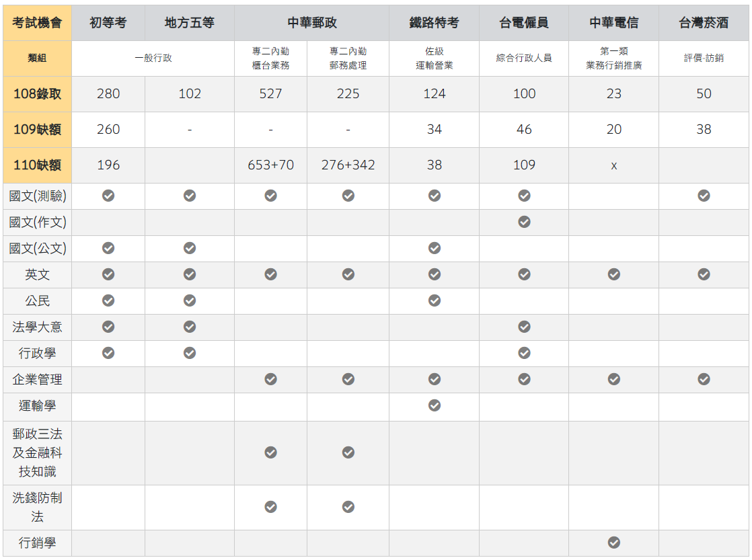Click the 國文(公文) checkmark under 地方五等

coord(190,248)
